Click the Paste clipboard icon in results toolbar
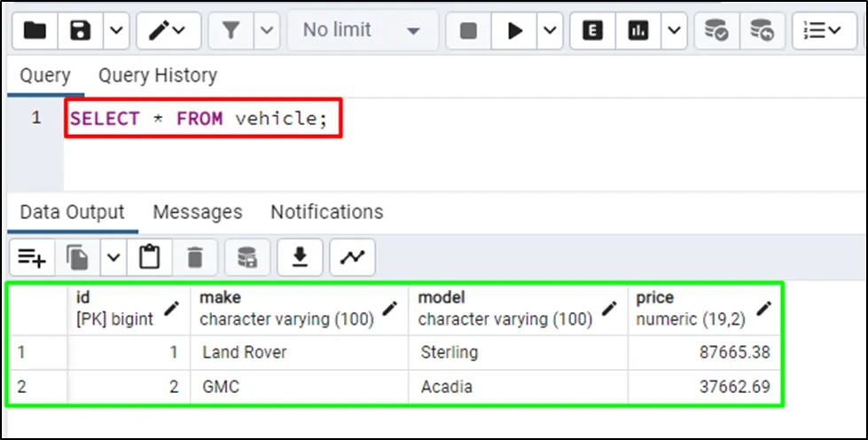868x440 pixels. 150,258
